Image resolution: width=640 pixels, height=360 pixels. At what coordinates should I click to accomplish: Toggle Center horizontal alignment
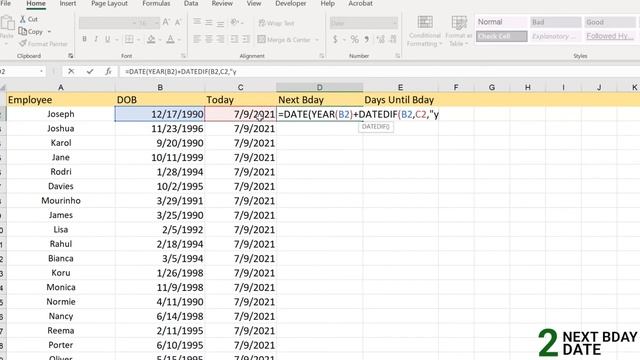click(x=209, y=39)
